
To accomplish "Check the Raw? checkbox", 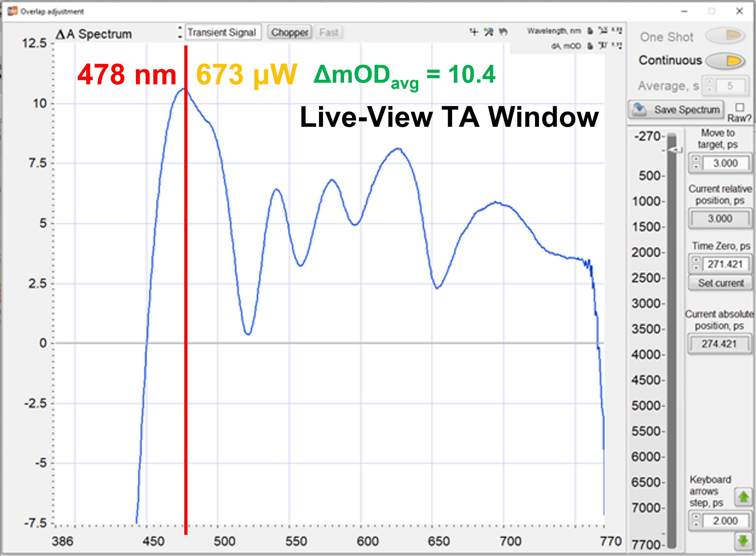I will tap(739, 107).
